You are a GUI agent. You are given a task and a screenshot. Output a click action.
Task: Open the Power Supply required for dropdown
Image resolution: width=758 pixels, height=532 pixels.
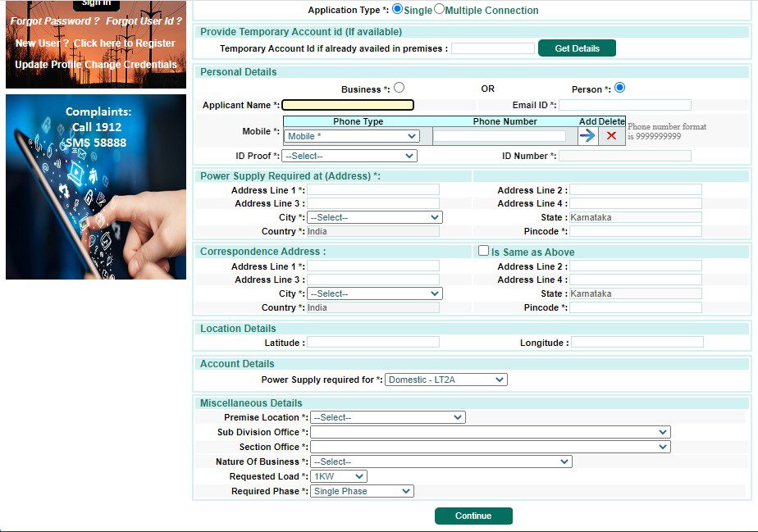coord(445,379)
